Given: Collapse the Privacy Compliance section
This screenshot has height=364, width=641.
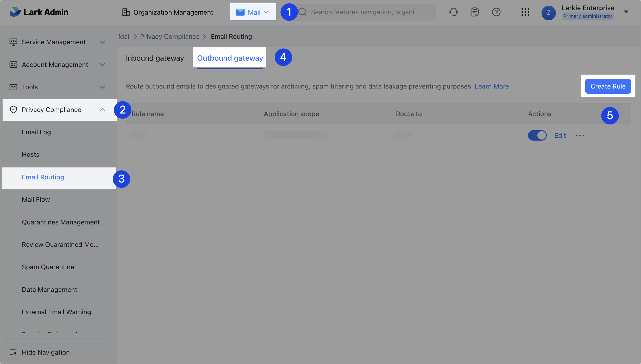Looking at the screenshot, I should coord(103,110).
